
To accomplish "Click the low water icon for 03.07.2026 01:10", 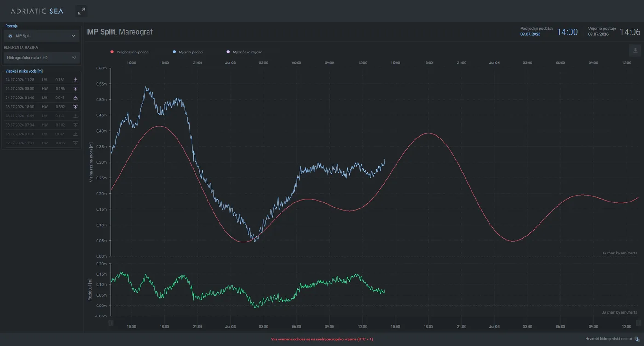I will point(75,134).
